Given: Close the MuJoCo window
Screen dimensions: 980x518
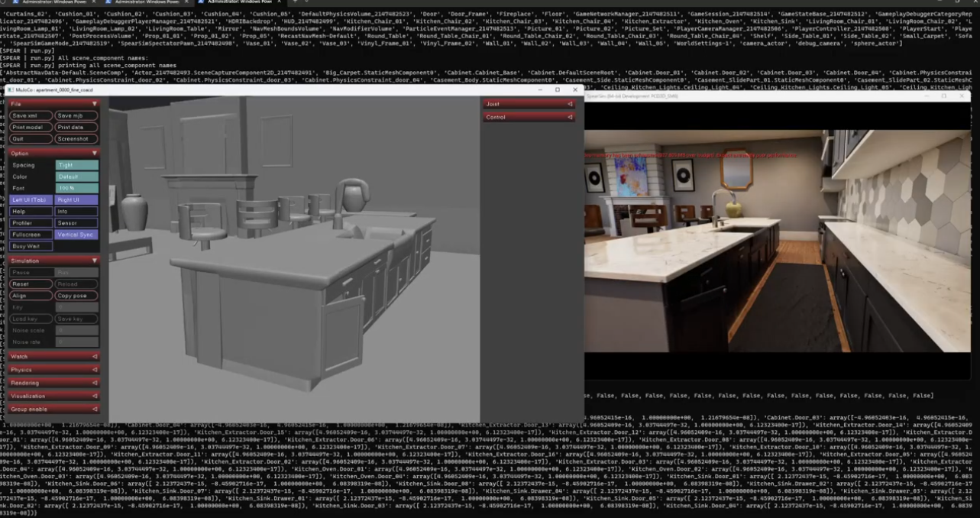Looking at the screenshot, I should (575, 89).
